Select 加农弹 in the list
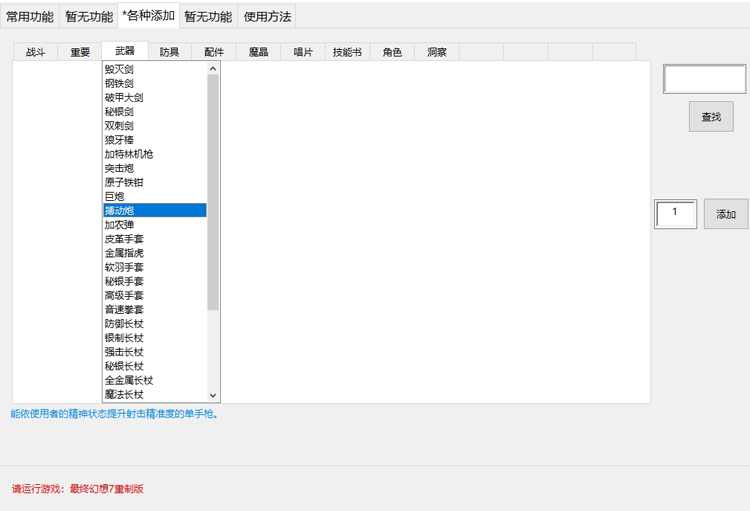 tap(155, 225)
